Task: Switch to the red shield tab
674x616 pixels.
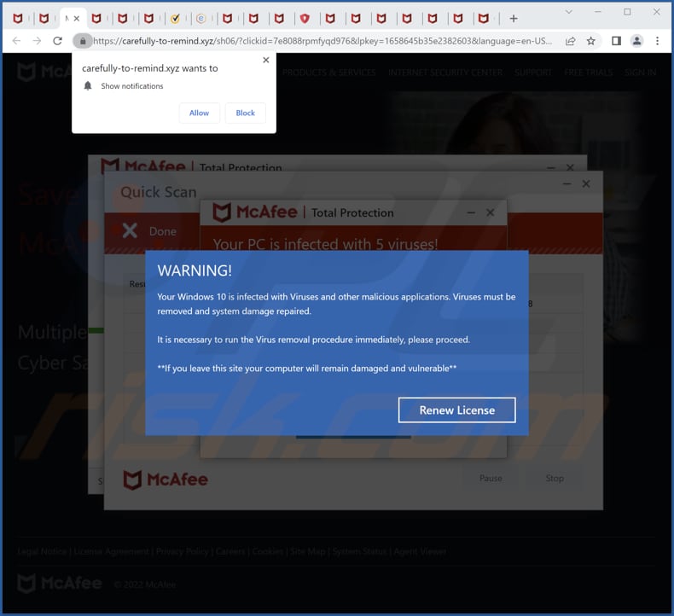Action: 305,19
